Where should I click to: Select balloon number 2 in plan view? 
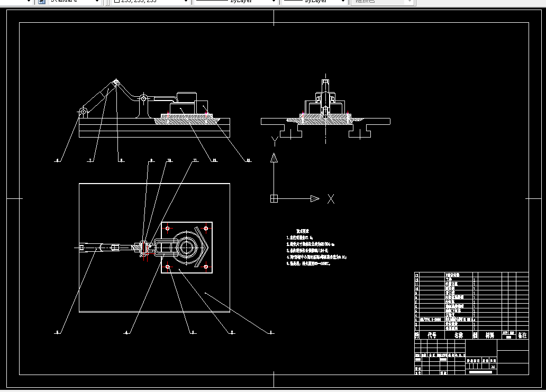tap(232, 332)
